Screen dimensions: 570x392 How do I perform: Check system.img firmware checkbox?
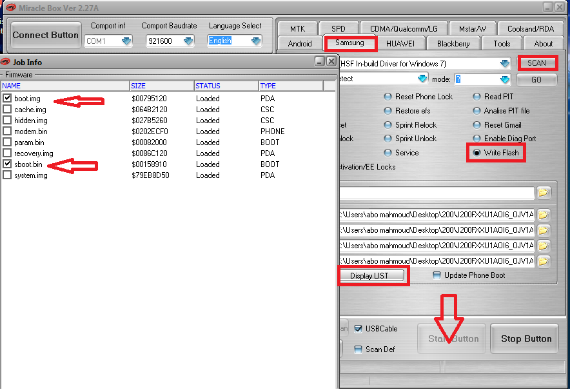pos(7,175)
